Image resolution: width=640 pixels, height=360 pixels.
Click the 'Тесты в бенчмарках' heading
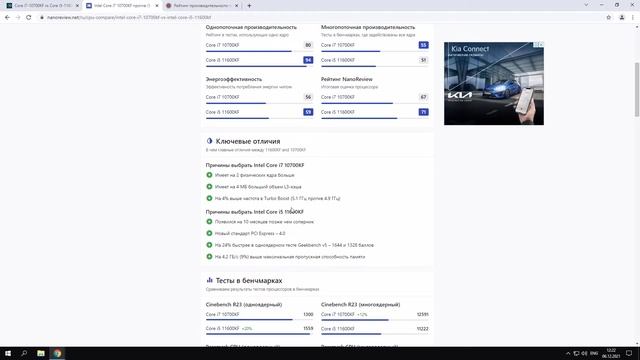249,280
